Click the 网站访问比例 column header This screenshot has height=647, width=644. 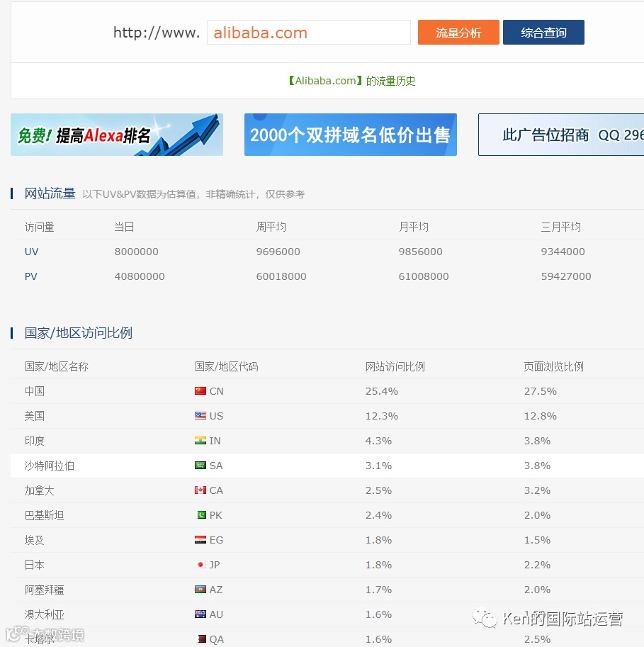(395, 366)
